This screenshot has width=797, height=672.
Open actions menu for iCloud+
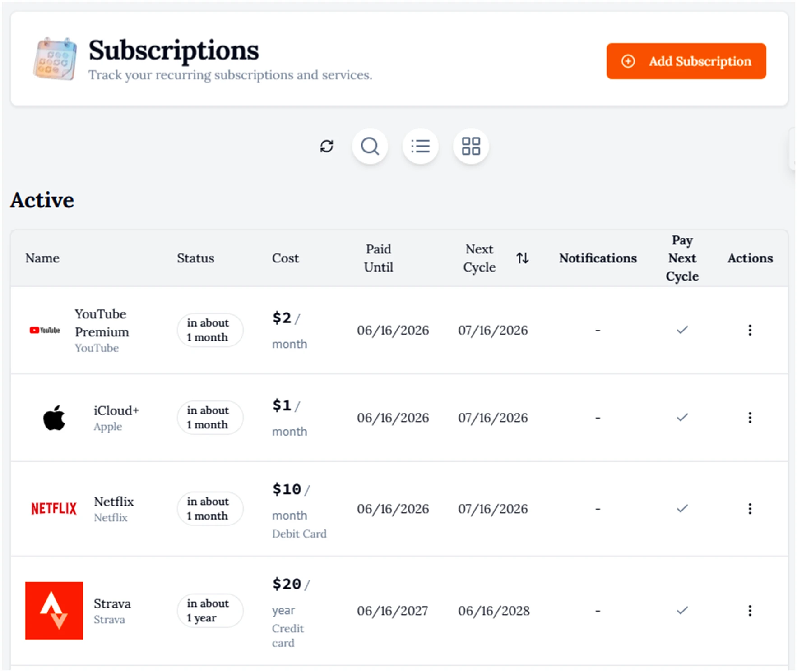coord(750,418)
